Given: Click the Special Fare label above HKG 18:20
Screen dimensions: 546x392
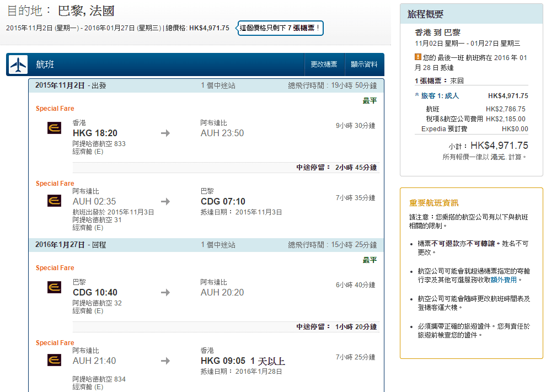Looking at the screenshot, I should point(55,109).
